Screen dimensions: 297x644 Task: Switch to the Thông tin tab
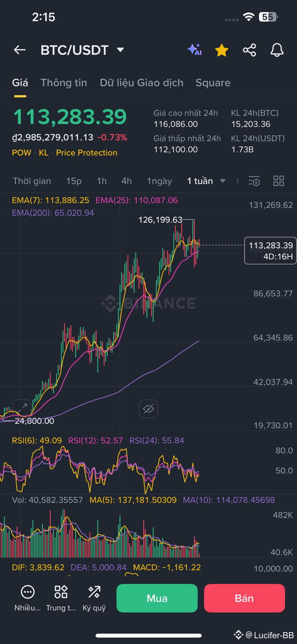[64, 83]
